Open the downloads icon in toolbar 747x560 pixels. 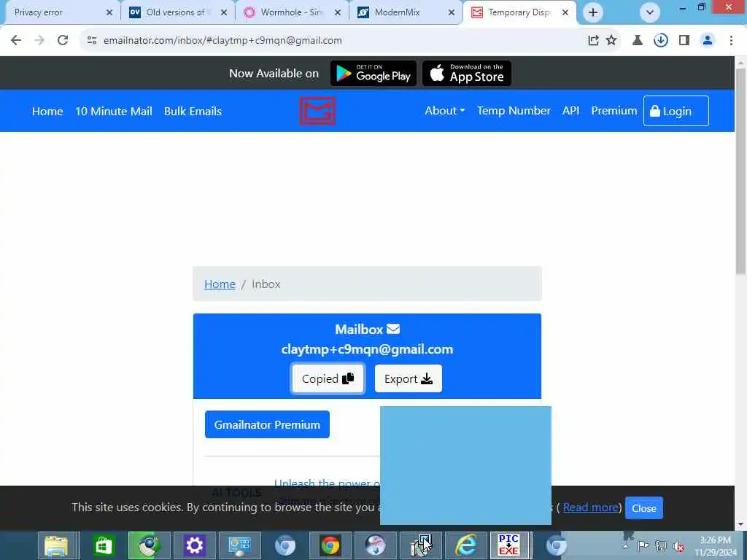point(661,41)
